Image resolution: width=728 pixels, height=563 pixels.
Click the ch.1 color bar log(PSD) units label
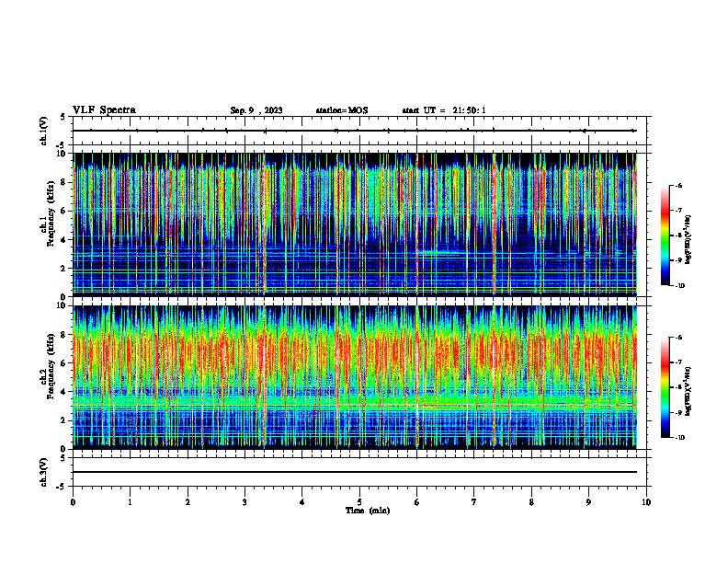[x=688, y=240]
